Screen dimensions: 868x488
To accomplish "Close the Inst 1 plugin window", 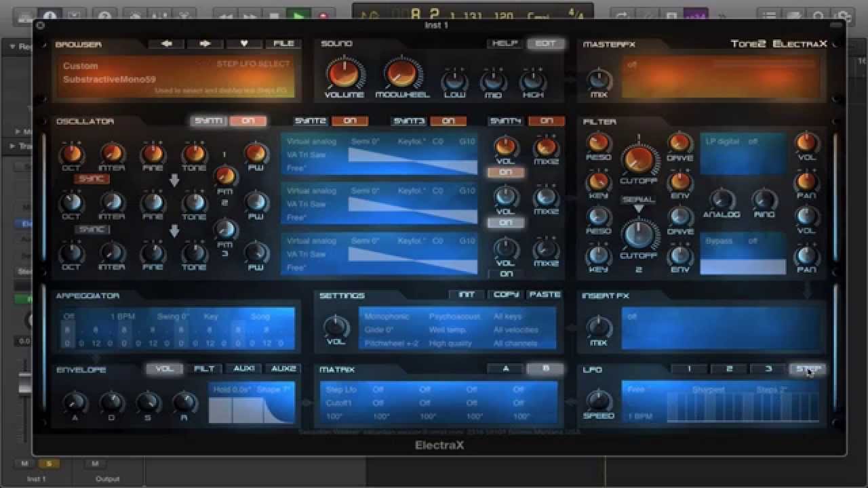I will (41, 25).
